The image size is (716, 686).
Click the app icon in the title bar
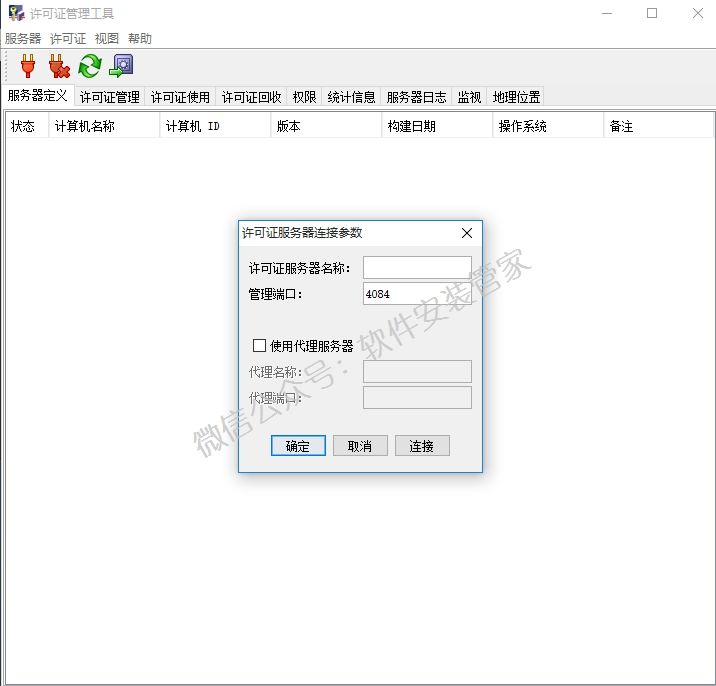16,14
